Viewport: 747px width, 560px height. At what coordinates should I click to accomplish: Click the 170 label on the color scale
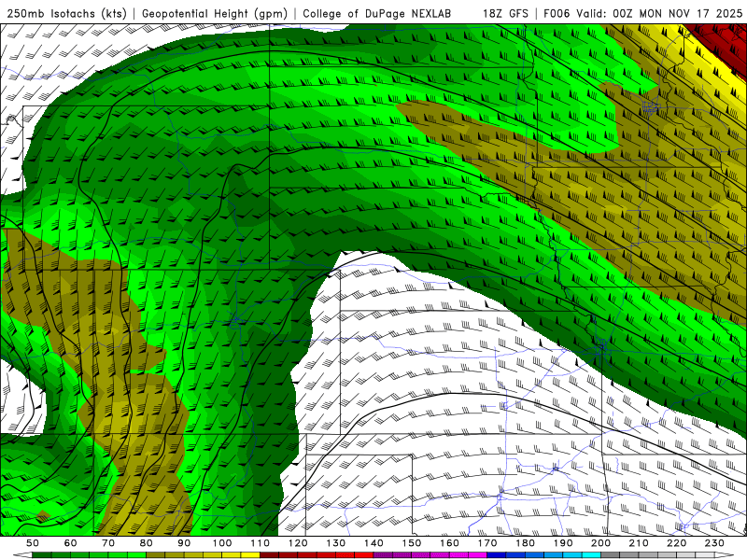[487, 543]
